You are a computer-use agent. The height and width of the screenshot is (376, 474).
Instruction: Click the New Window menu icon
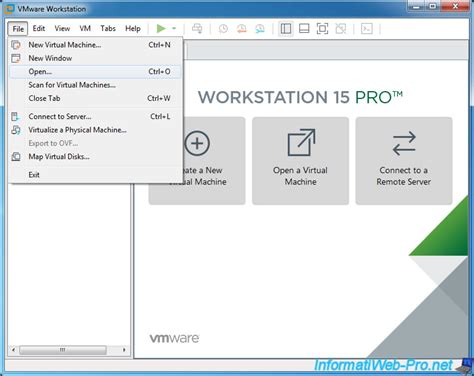[x=16, y=58]
